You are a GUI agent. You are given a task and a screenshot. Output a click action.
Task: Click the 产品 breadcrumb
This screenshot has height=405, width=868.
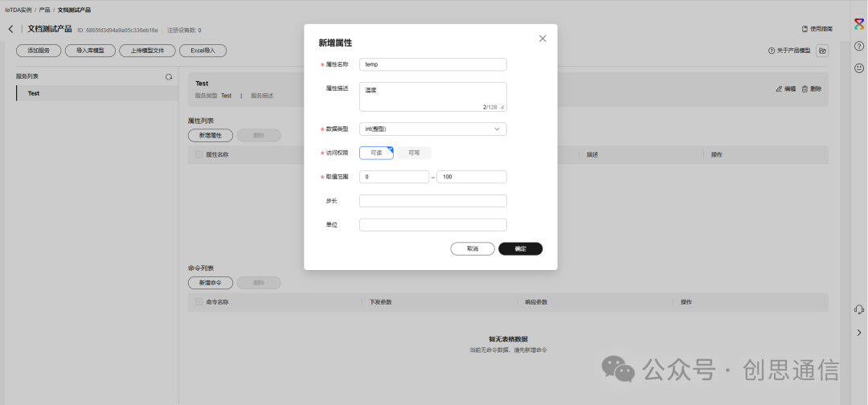44,10
